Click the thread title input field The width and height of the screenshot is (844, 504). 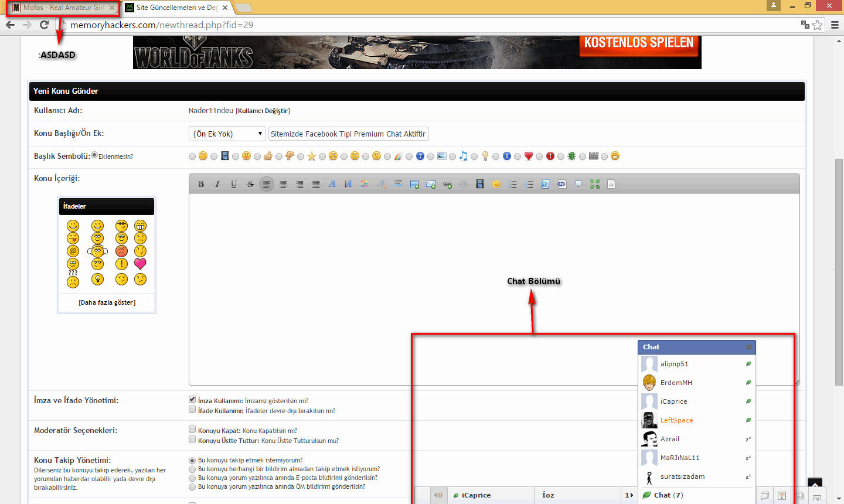(348, 134)
